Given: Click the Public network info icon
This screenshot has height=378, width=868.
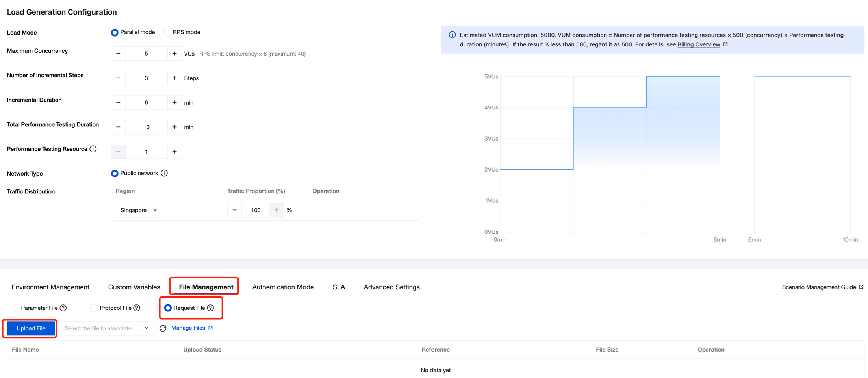Looking at the screenshot, I should pyautogui.click(x=164, y=173).
